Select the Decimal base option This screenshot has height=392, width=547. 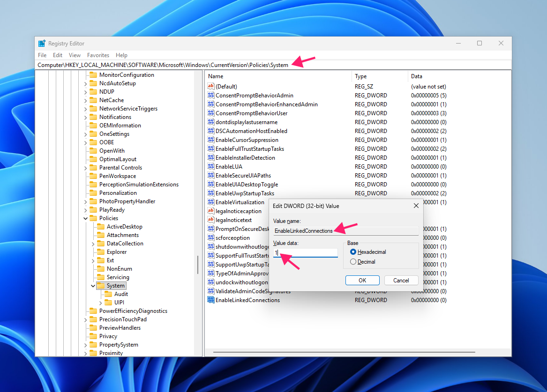tap(353, 262)
